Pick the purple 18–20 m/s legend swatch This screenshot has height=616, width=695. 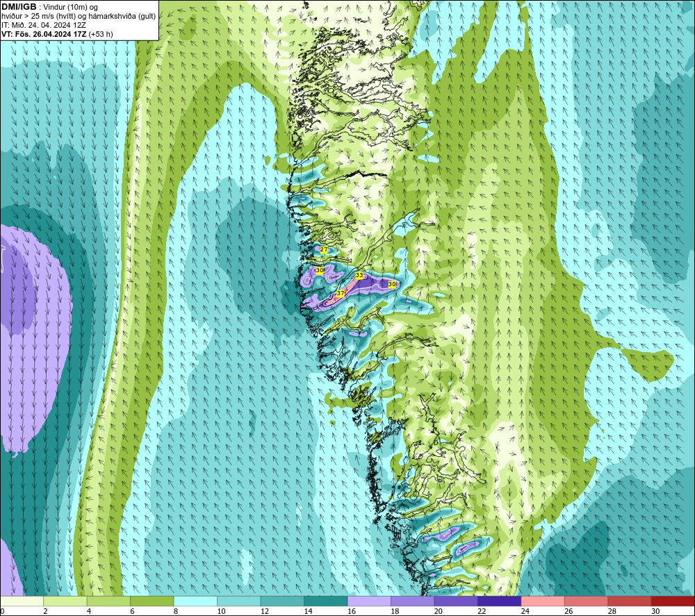coord(413,601)
